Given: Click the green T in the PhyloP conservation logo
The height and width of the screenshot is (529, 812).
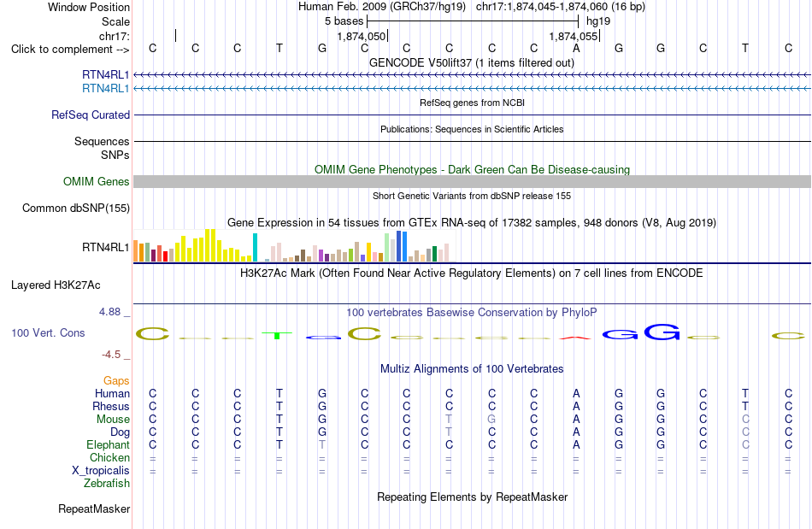Looking at the screenshot, I should pos(278,335).
